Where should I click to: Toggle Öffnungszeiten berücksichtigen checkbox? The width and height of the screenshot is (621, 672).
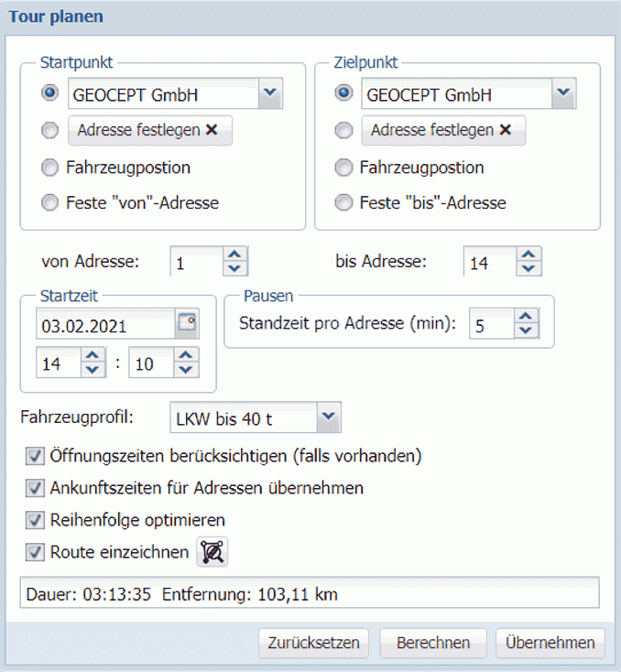coord(36,455)
